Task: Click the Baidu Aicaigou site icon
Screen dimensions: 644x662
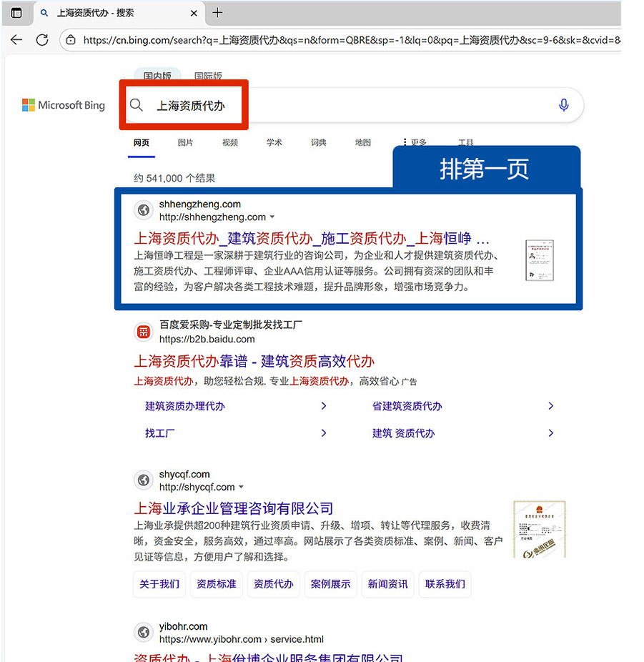Action: (x=144, y=332)
